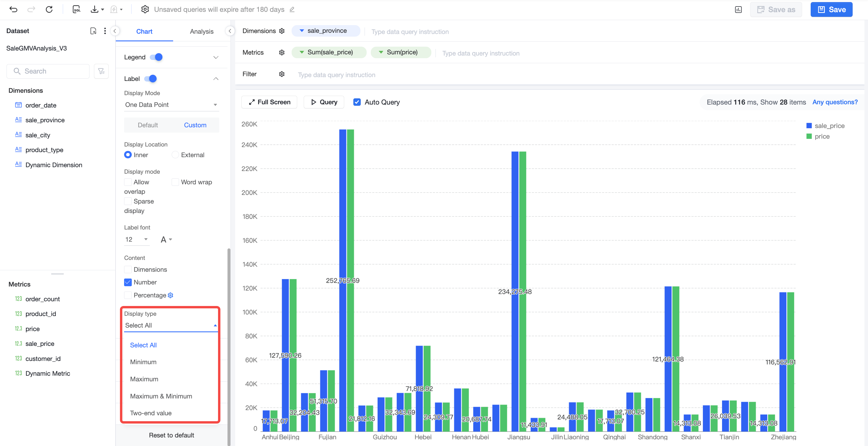The image size is (868, 446).
Task: Open the One Data Point dropdown
Action: [171, 105]
